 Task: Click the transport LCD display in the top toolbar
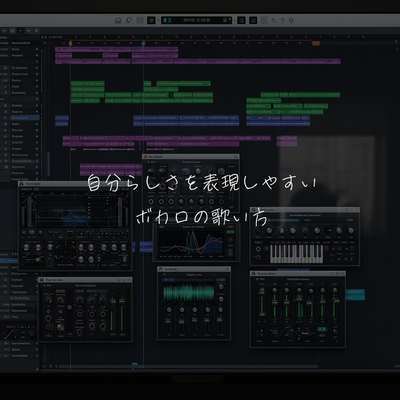pos(197,20)
